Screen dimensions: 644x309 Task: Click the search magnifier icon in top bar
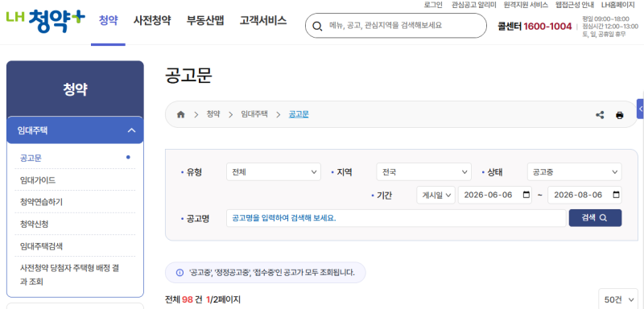click(x=317, y=26)
